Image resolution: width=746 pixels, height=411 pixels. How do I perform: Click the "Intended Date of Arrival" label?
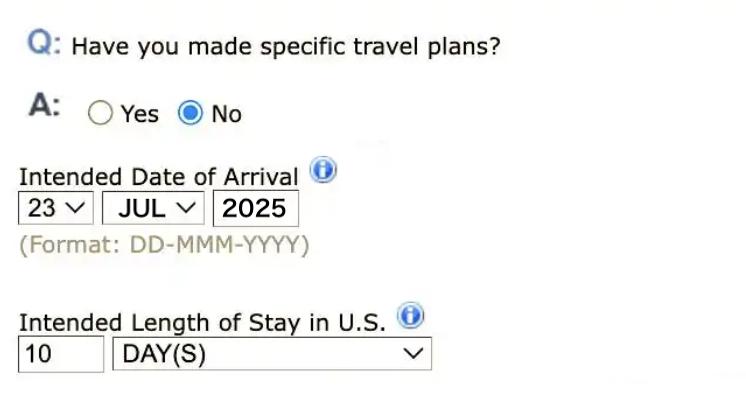coord(158,177)
